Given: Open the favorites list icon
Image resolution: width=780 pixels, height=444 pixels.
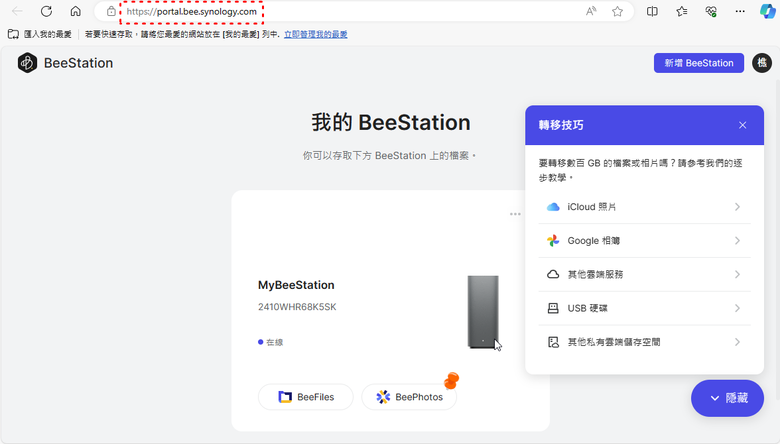Looking at the screenshot, I should click(682, 11).
